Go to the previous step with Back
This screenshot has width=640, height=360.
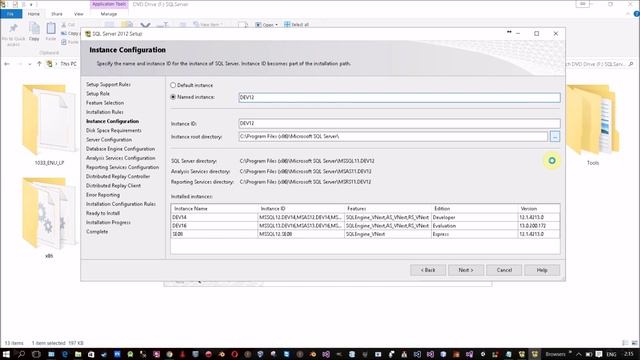tap(428, 270)
